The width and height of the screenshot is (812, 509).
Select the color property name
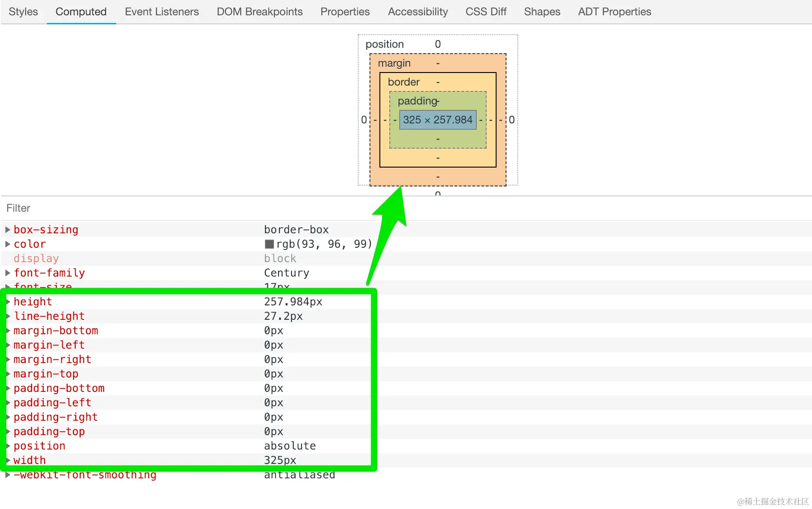pyautogui.click(x=30, y=244)
